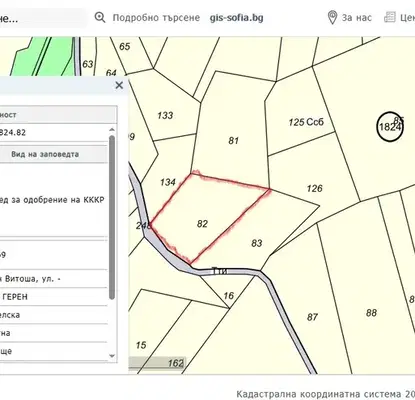
Task: Click the ГЕРЕН row in info panel
Action: pos(53,297)
